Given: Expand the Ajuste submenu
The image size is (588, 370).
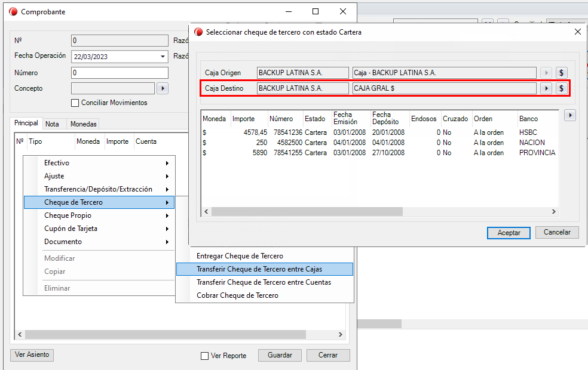Looking at the screenshot, I should (x=99, y=176).
